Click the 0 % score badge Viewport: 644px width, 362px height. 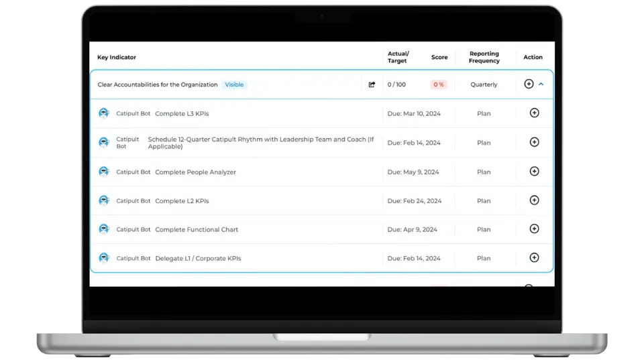coord(439,84)
